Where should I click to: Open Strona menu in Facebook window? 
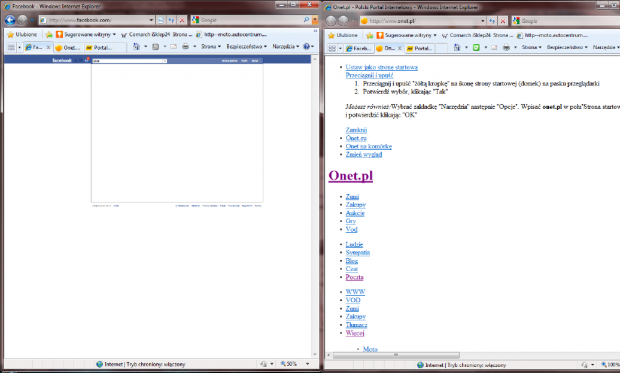pyautogui.click(x=211, y=46)
